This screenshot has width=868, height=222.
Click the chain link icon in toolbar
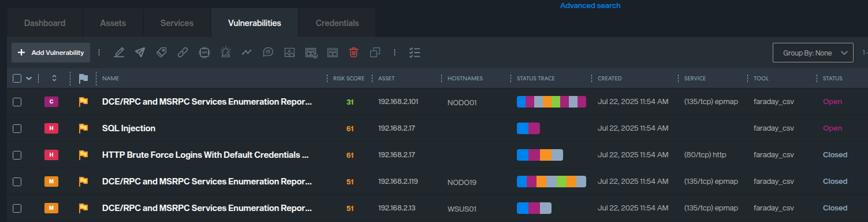pos(182,53)
